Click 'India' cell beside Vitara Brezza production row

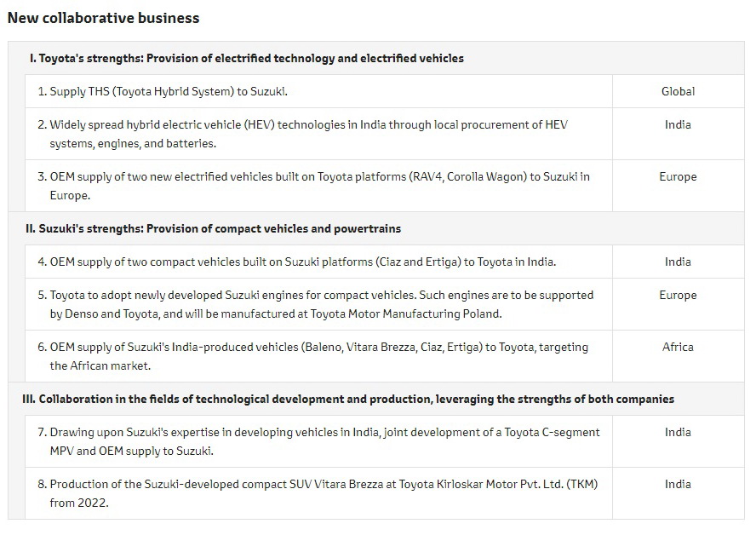[678, 484]
